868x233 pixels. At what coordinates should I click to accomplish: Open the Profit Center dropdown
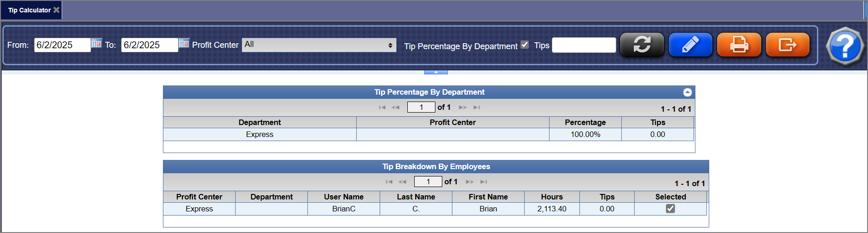tap(318, 45)
